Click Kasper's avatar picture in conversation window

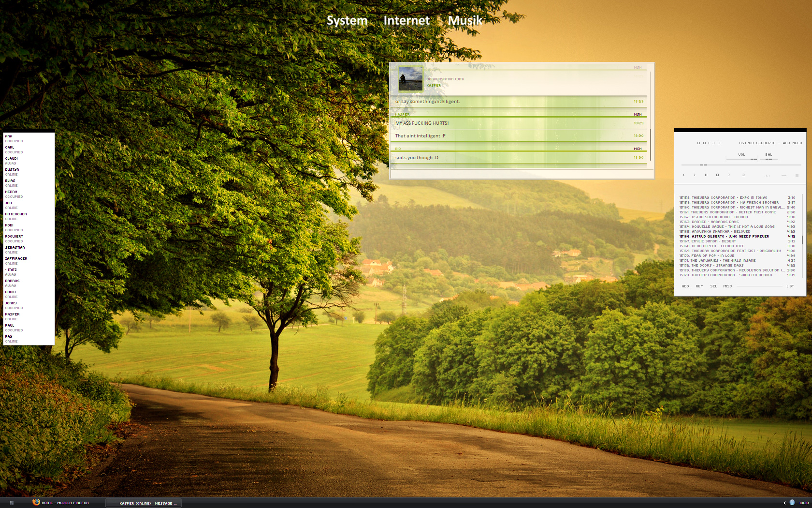coord(410,79)
